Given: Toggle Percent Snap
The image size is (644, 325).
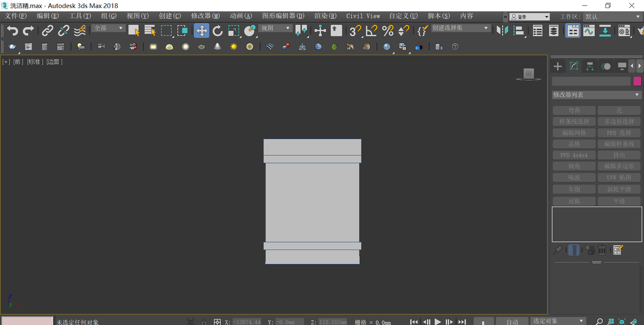Looking at the screenshot, I should click(388, 31).
